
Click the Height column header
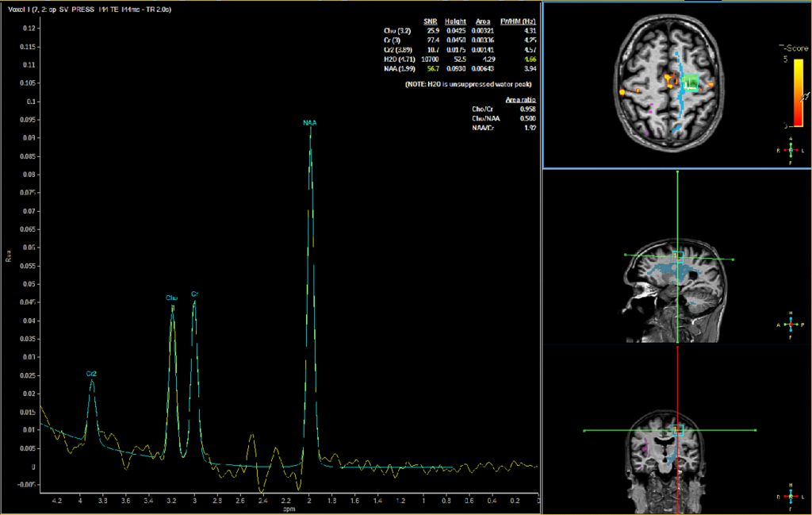455,21
